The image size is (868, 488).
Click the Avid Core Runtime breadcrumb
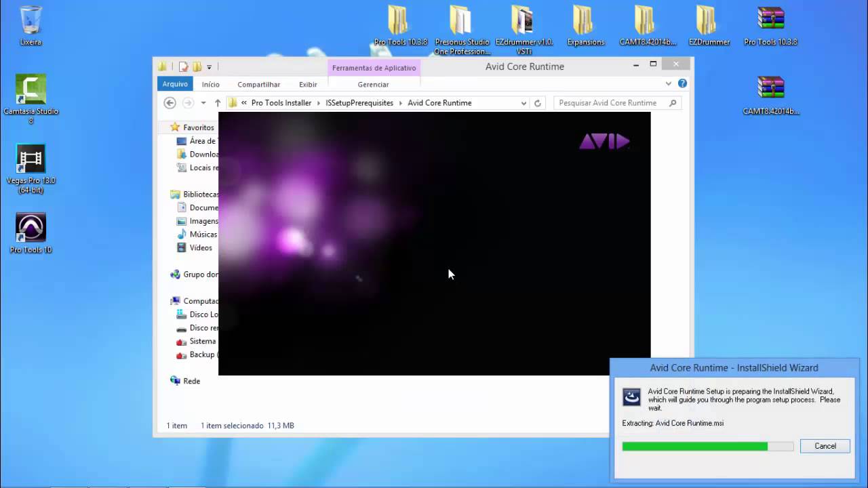click(439, 103)
